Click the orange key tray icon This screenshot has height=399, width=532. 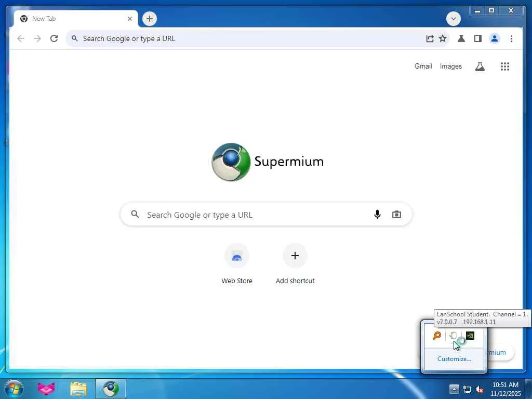(x=436, y=336)
